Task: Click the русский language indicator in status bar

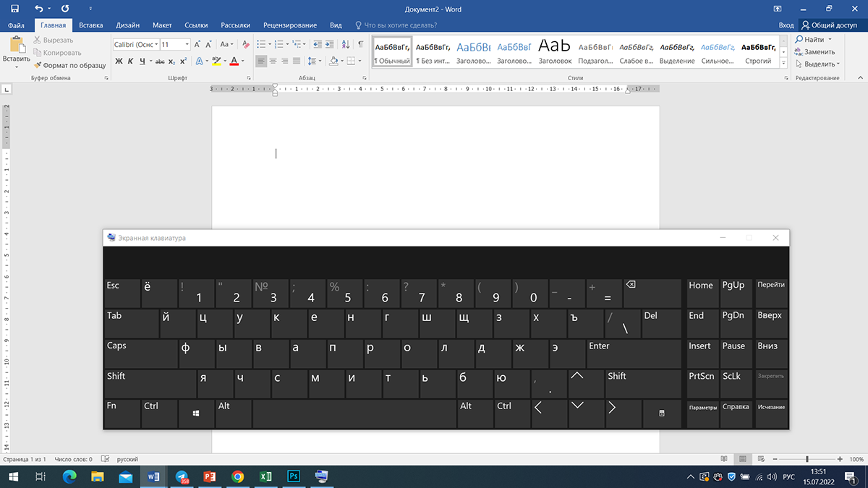Action: click(x=127, y=459)
